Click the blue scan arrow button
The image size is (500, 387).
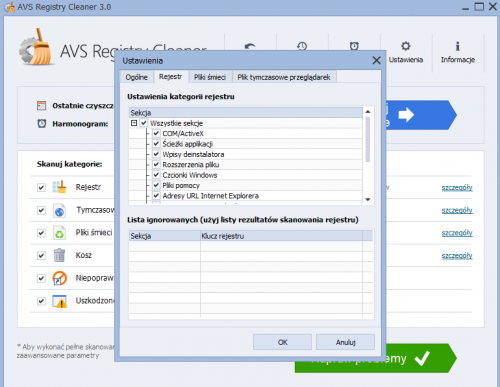421,115
